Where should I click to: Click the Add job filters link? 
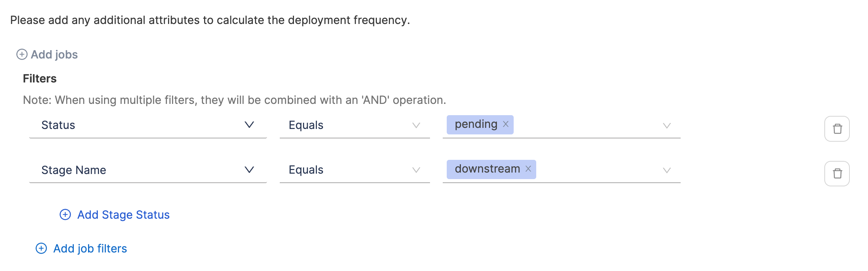click(x=90, y=248)
